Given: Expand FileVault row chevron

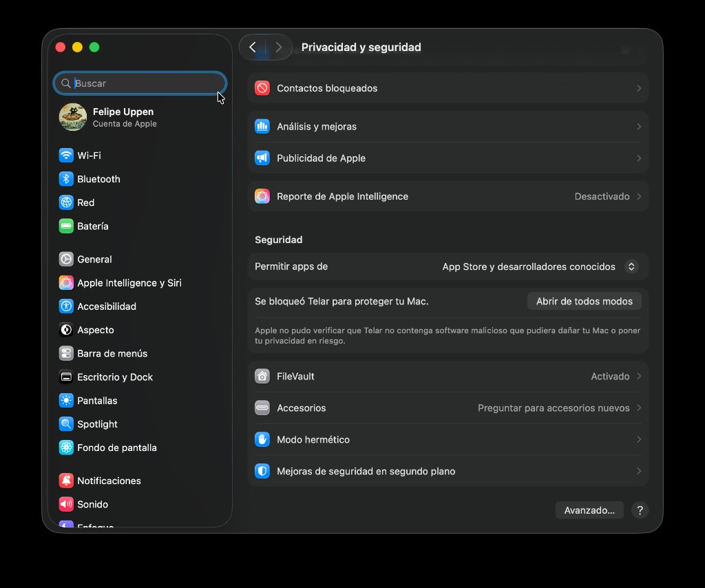Looking at the screenshot, I should coord(639,376).
